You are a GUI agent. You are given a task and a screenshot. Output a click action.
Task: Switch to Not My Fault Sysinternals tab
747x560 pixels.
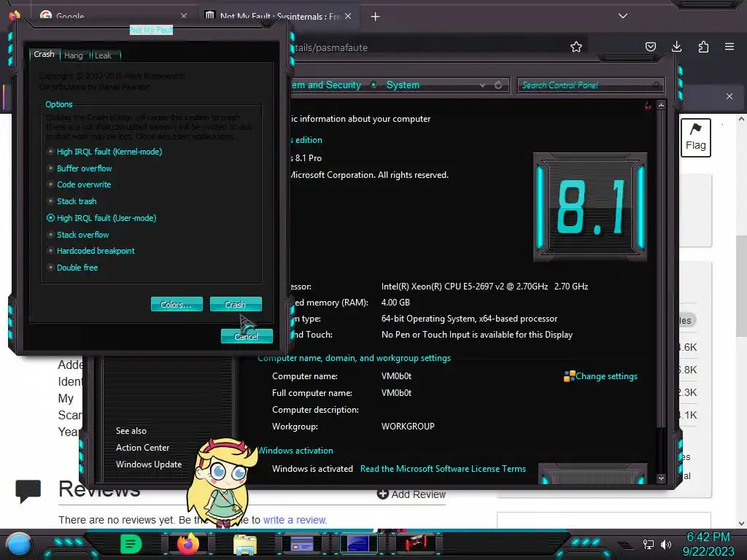279,16
